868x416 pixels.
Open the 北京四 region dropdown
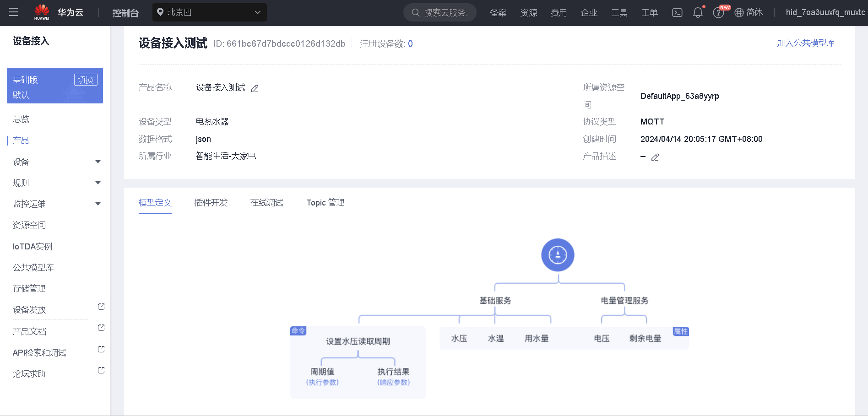[x=210, y=12]
